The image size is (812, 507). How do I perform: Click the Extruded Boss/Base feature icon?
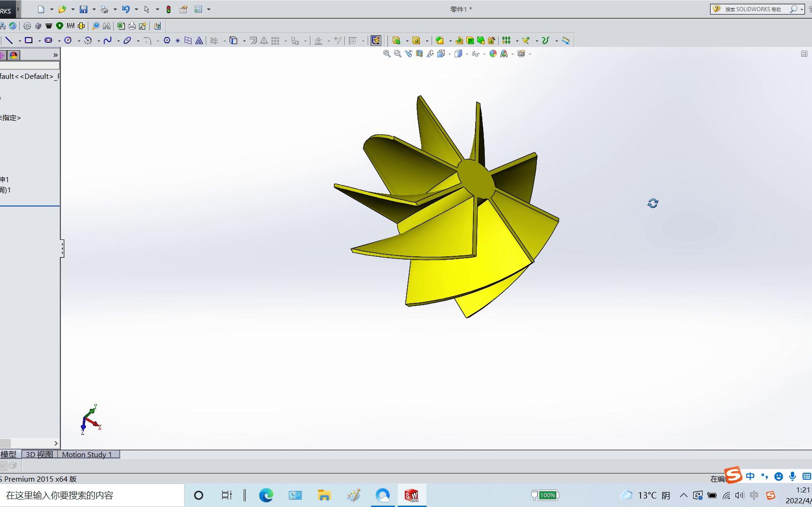(397, 41)
